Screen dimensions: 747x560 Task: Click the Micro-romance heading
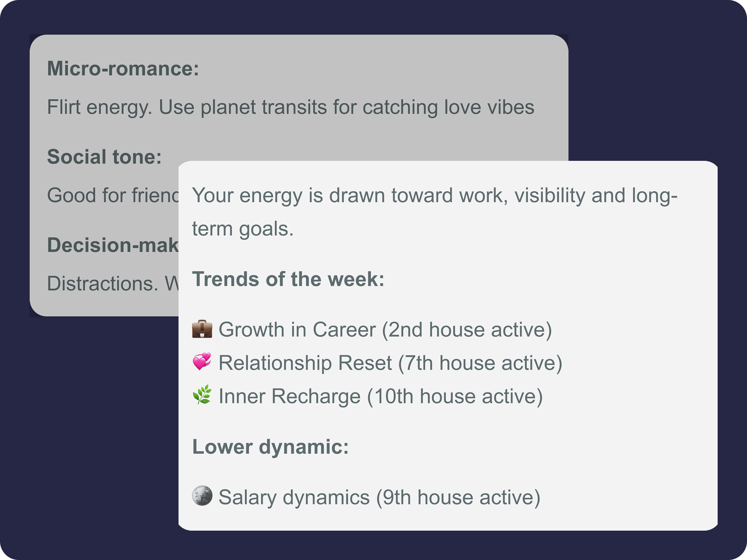tap(123, 68)
